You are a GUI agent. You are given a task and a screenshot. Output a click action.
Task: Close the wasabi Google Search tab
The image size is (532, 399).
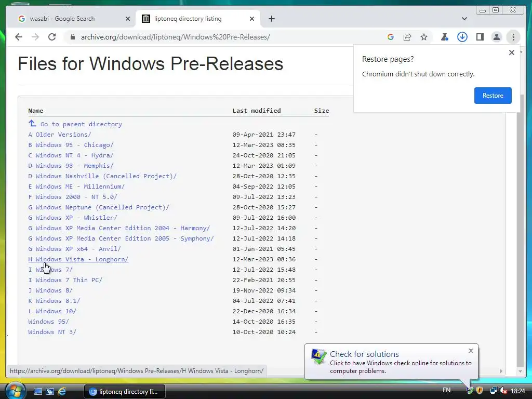pos(128,19)
